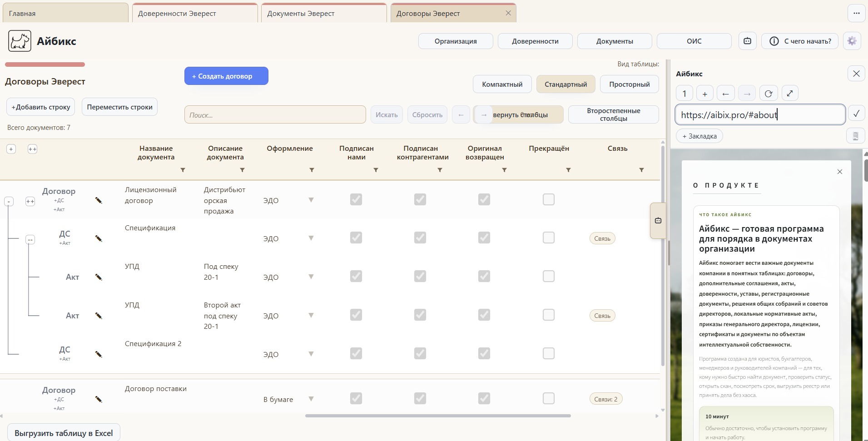Filter the Название документа column
Viewport: 868px width, 441px height.
coord(183,170)
